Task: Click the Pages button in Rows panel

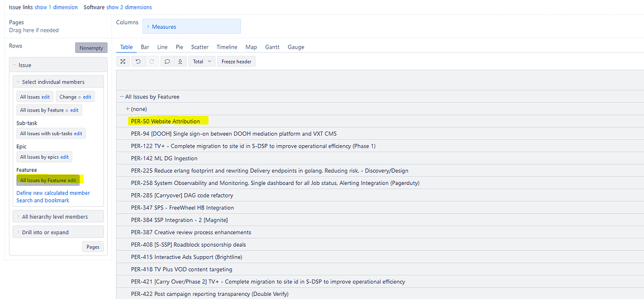Action: (93, 247)
